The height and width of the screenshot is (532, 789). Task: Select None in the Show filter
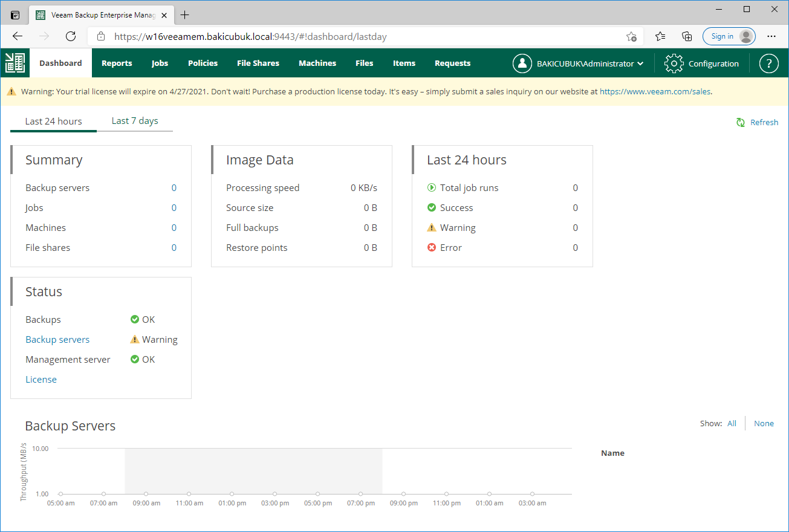tap(764, 423)
